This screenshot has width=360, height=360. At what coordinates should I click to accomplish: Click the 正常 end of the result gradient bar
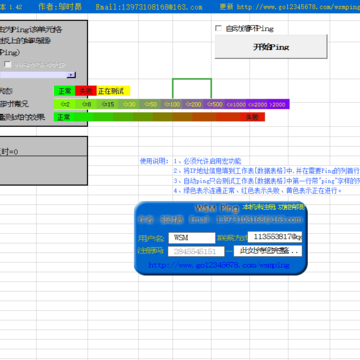point(64,117)
